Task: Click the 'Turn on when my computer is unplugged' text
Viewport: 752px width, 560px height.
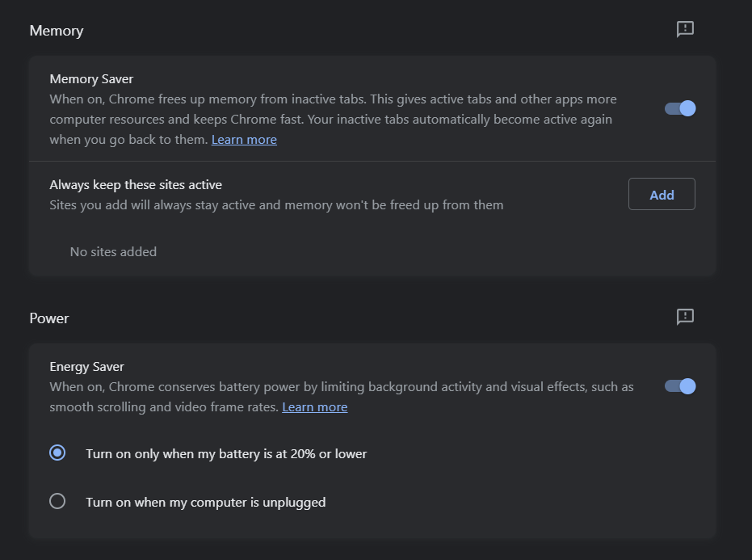Action: [206, 503]
